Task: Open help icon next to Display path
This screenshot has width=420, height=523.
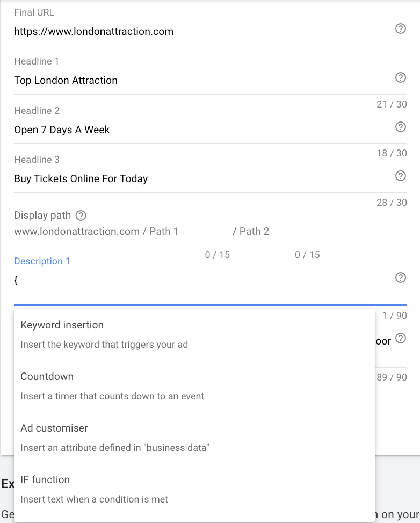Action: coord(81,216)
